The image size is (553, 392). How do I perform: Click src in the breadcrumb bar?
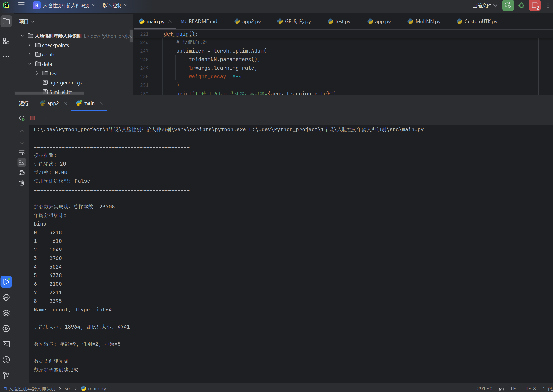point(68,389)
